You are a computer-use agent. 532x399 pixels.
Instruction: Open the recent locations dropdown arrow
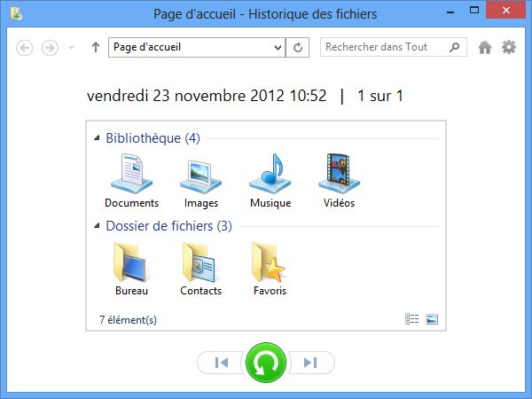point(71,48)
